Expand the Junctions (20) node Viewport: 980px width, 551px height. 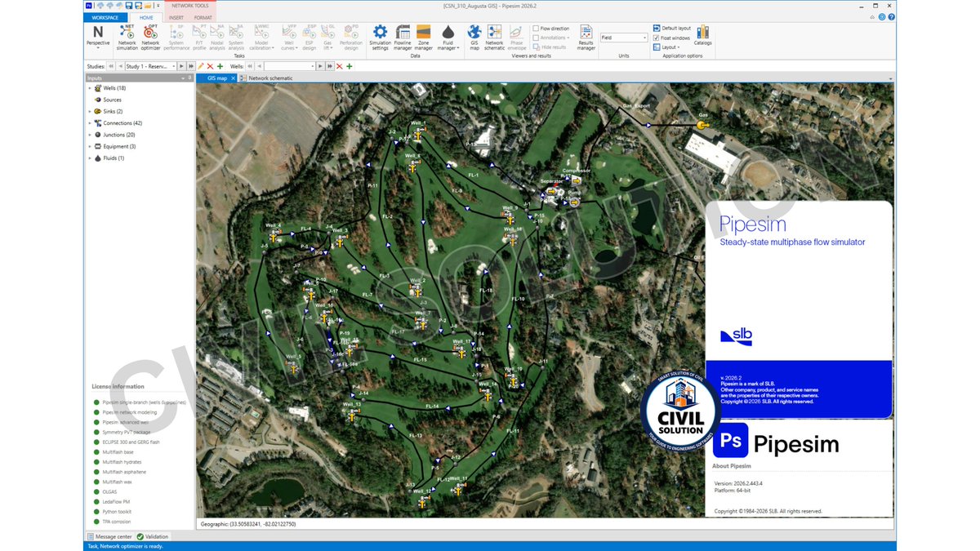(x=90, y=135)
